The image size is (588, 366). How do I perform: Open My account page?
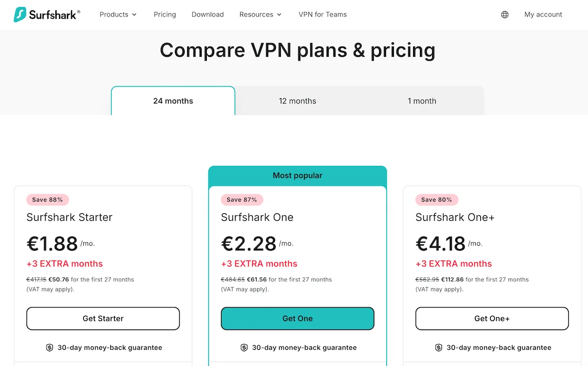543,15
